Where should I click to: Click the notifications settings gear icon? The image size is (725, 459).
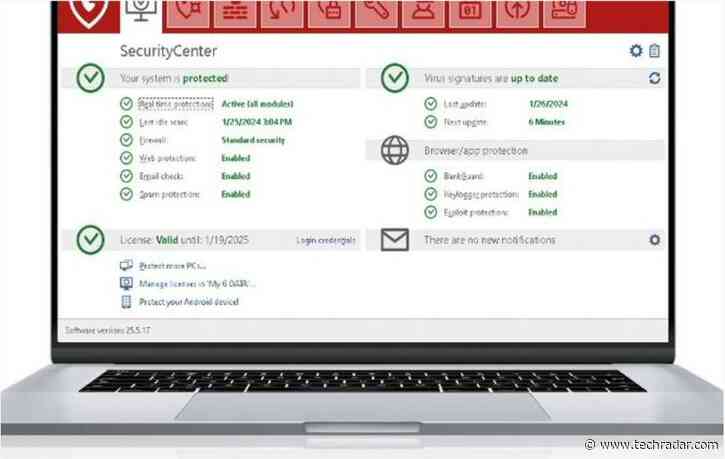[x=654, y=240]
